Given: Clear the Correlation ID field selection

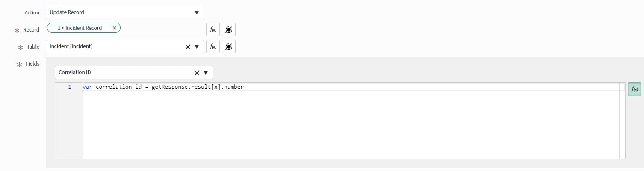Looking at the screenshot, I should pyautogui.click(x=197, y=73).
